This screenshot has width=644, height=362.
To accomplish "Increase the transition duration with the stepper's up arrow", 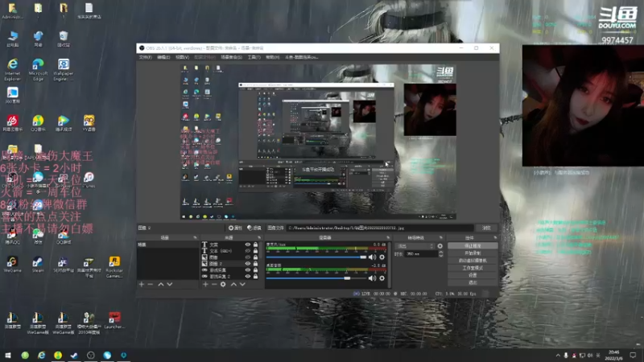I will 440,253.
